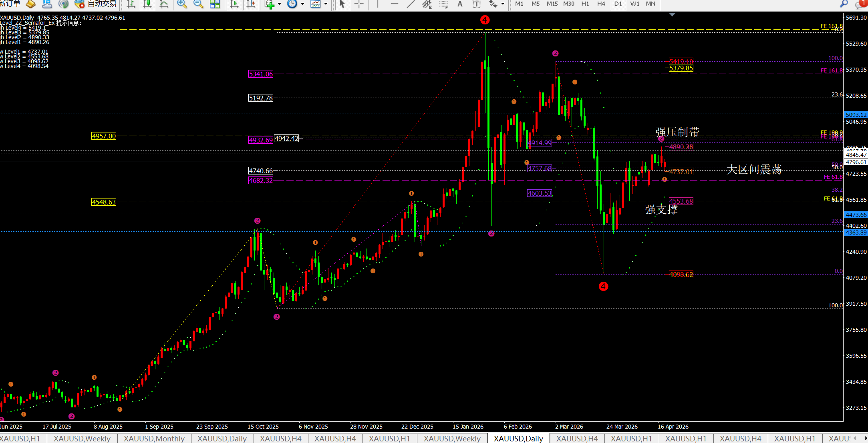Viewport: 868px width, 443px height.
Task: Select the candlestick chart type icon
Action: click(x=147, y=4)
